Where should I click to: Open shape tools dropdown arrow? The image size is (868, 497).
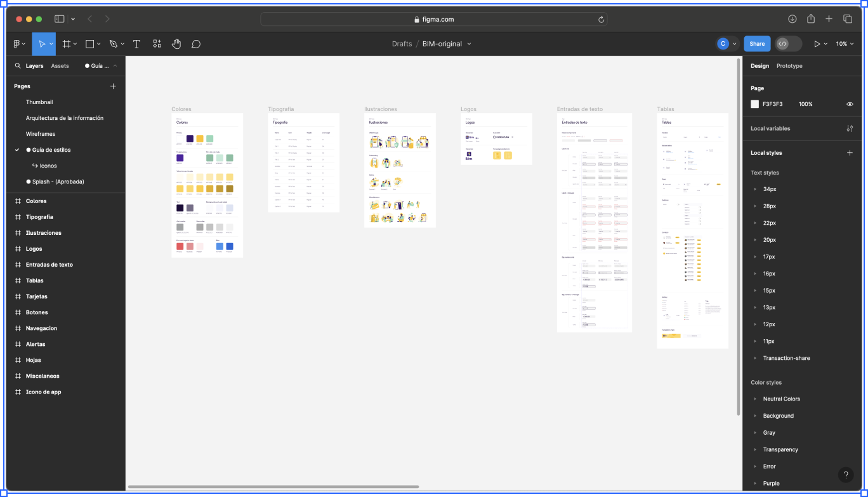[98, 44]
